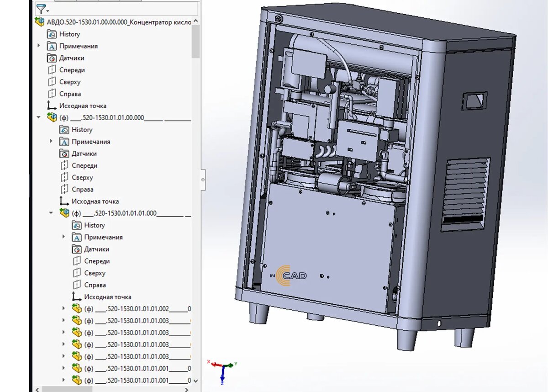Open History folder inside subassembly 01.01.00.000
548x392 pixels.
pos(76,130)
